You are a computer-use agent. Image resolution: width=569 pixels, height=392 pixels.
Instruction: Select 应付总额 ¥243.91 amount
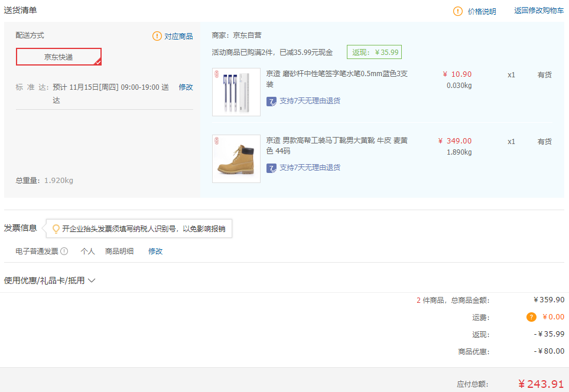pos(541,384)
